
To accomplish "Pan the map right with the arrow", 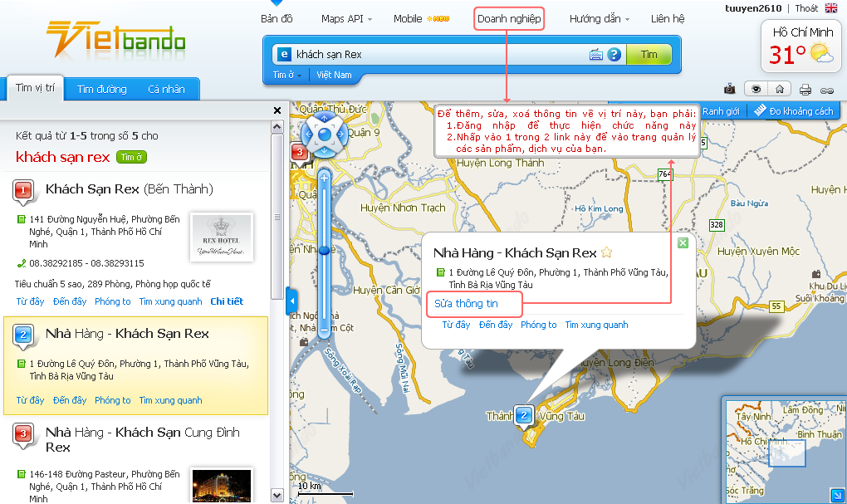I will coord(341,135).
